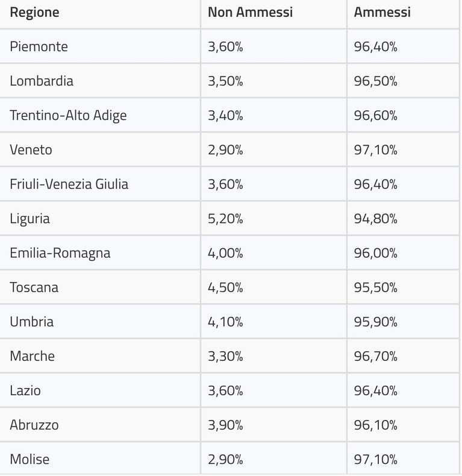Click Veneto's 2,90% non ammessi value
This screenshot has width=462, height=476.
tap(225, 150)
